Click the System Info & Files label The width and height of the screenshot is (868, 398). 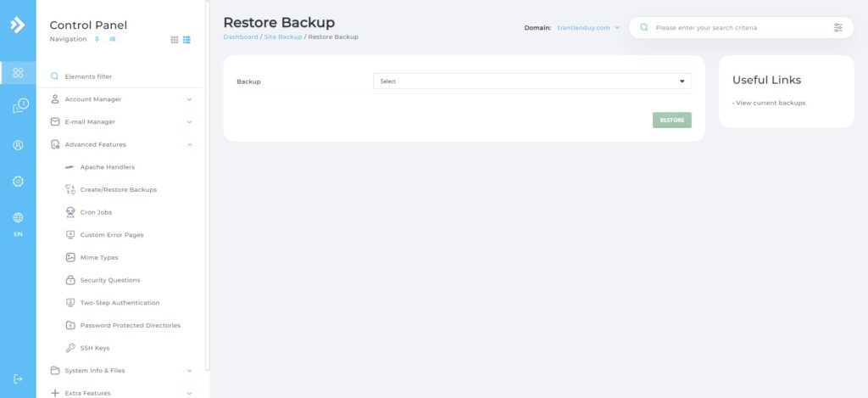tap(95, 371)
